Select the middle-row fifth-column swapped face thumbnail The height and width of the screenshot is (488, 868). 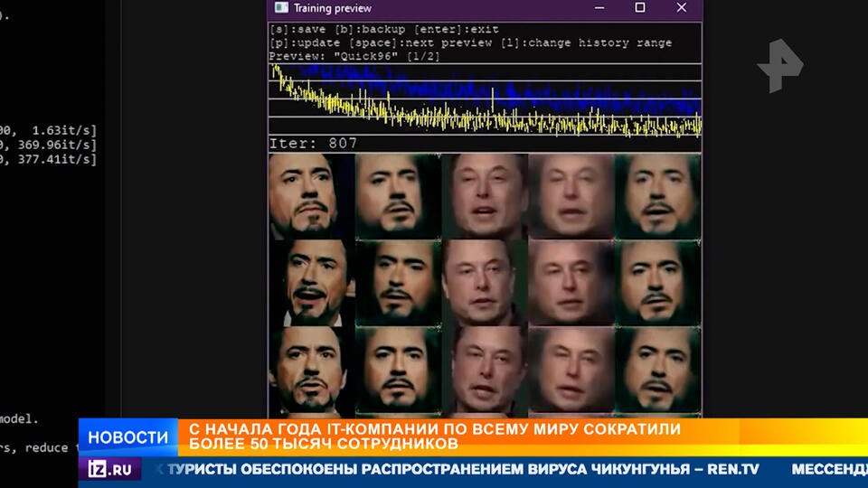tap(657, 283)
